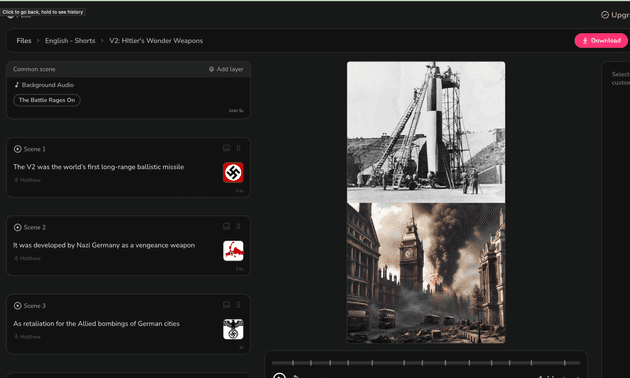Play Scene 2 preview icon

(17, 227)
